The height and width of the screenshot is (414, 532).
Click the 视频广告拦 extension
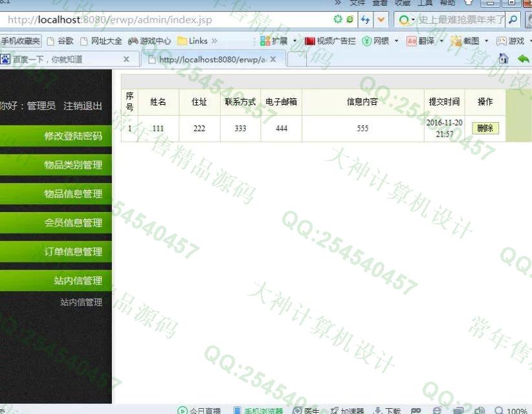[330, 41]
